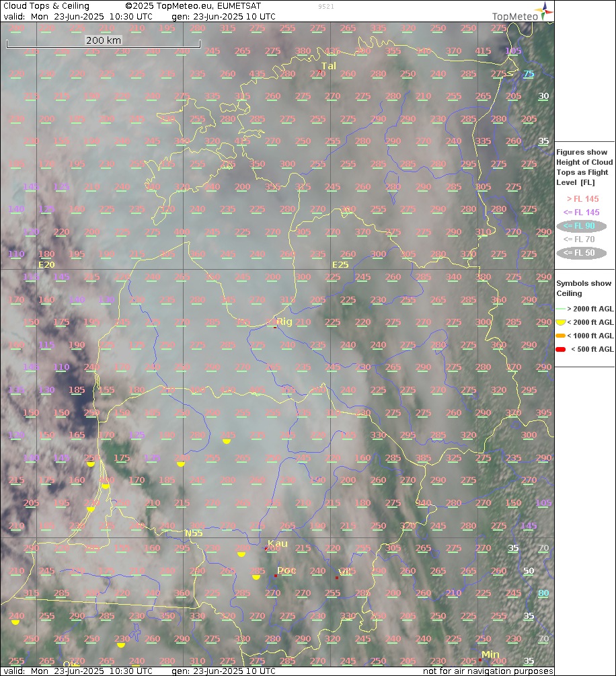The height and width of the screenshot is (676, 616).
Task: Click the '<= FL 145' purple legend entry
Action: pos(581,213)
